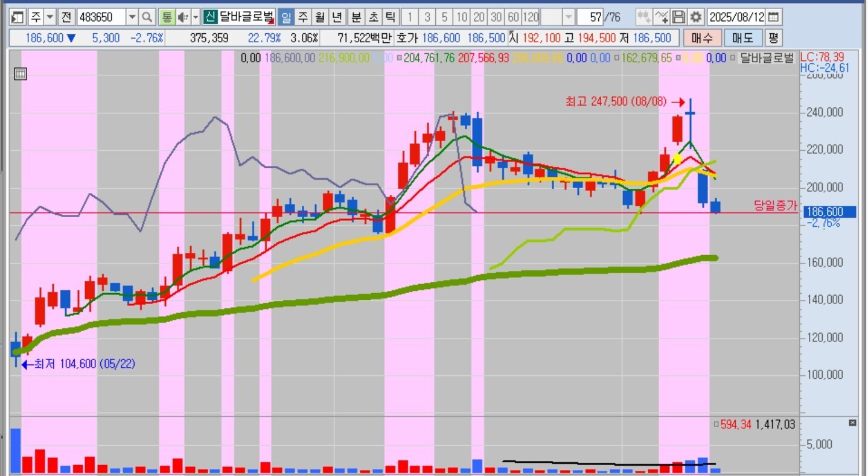The height and width of the screenshot is (476, 868).
Task: Select the 일 daily period toggle
Action: (x=286, y=17)
